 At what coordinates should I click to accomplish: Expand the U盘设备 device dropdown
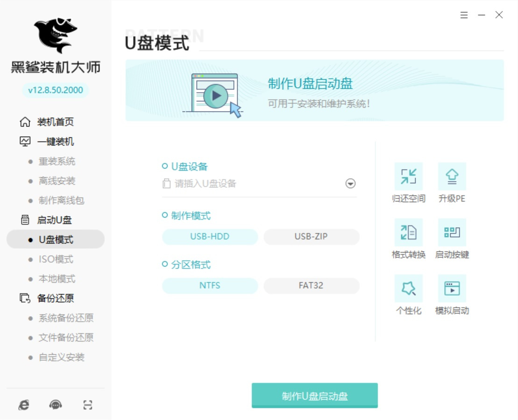pyautogui.click(x=350, y=183)
